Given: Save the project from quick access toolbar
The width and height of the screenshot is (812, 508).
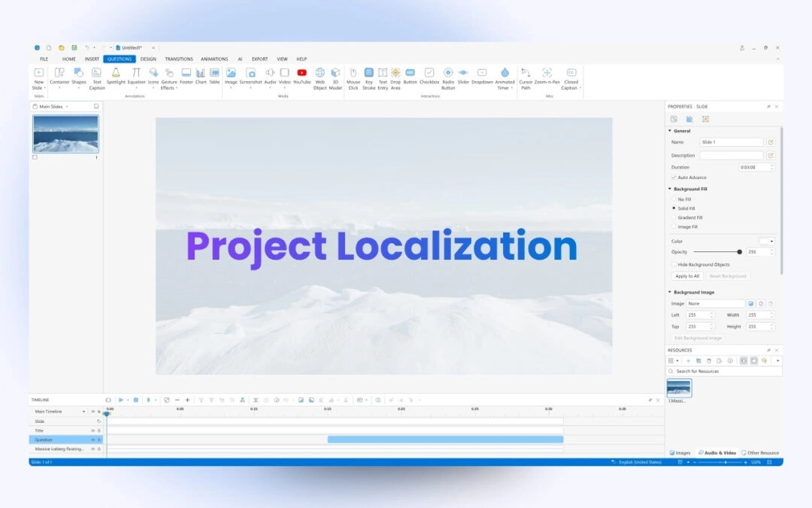Looking at the screenshot, I should (x=74, y=47).
